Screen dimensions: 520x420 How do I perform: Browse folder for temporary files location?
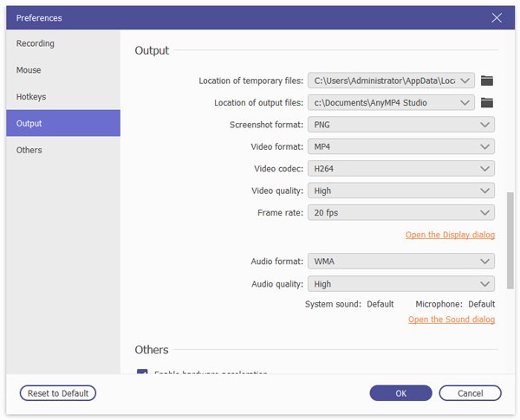coord(487,81)
